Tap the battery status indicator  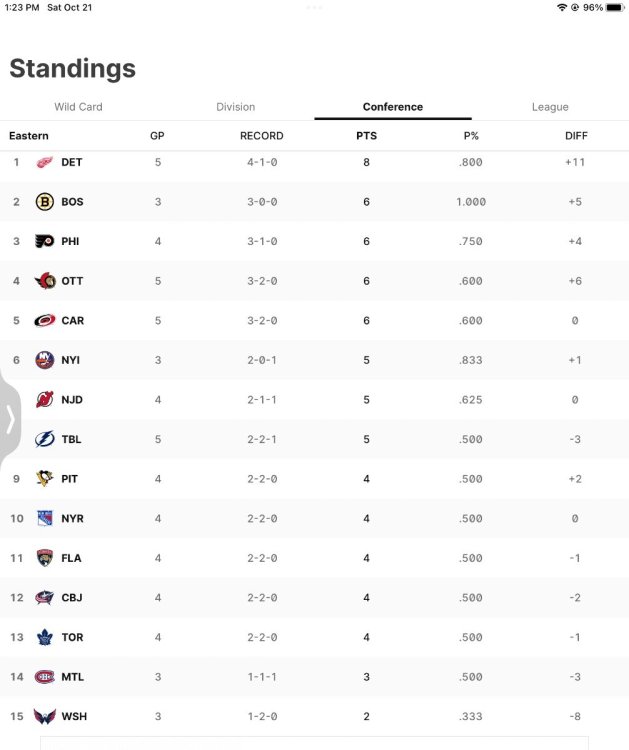pyautogui.click(x=614, y=7)
